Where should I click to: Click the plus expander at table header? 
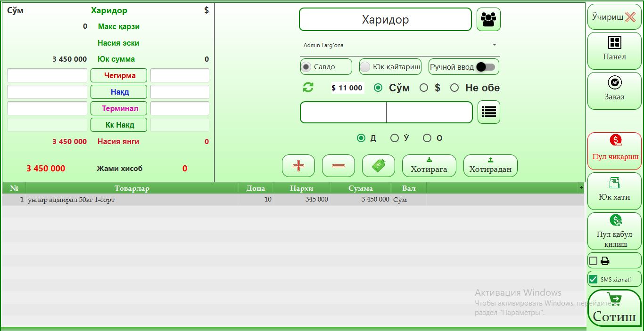pos(581,187)
